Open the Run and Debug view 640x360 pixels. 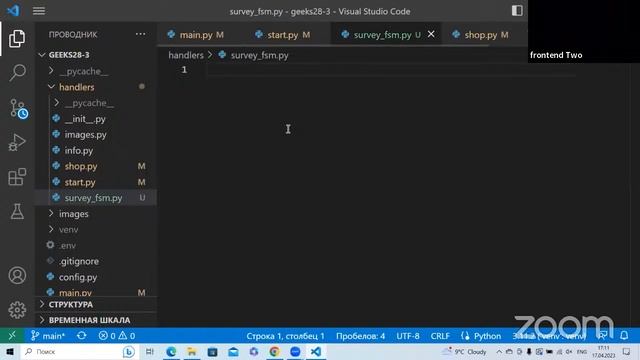click(x=17, y=142)
